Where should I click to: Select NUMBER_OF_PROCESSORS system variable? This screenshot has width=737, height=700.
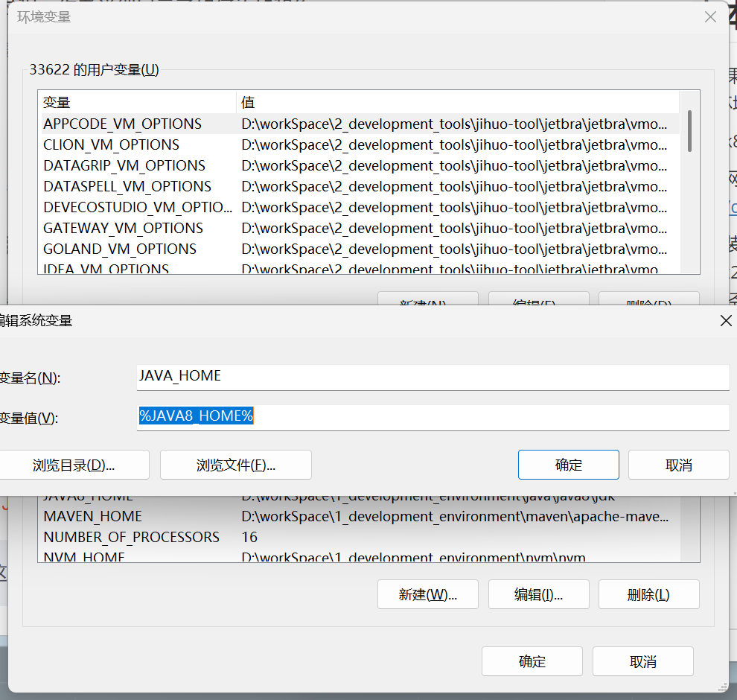pos(131,537)
